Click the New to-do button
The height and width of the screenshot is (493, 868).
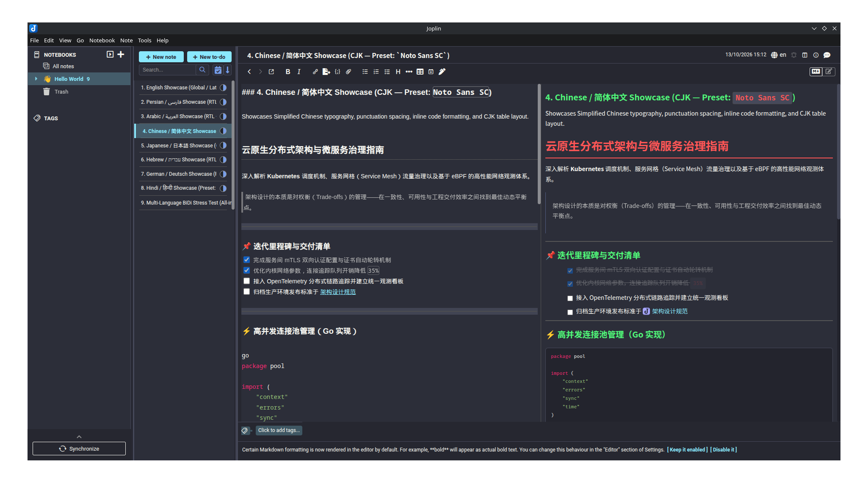pos(209,57)
